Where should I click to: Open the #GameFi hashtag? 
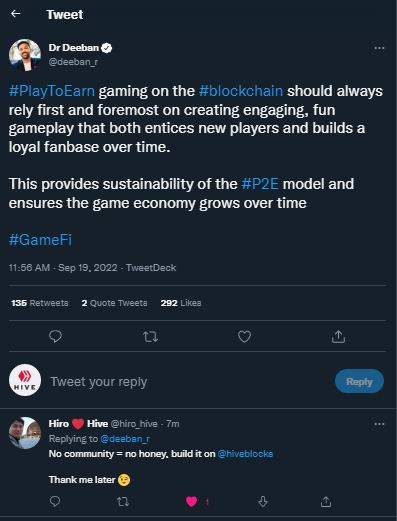click(40, 240)
